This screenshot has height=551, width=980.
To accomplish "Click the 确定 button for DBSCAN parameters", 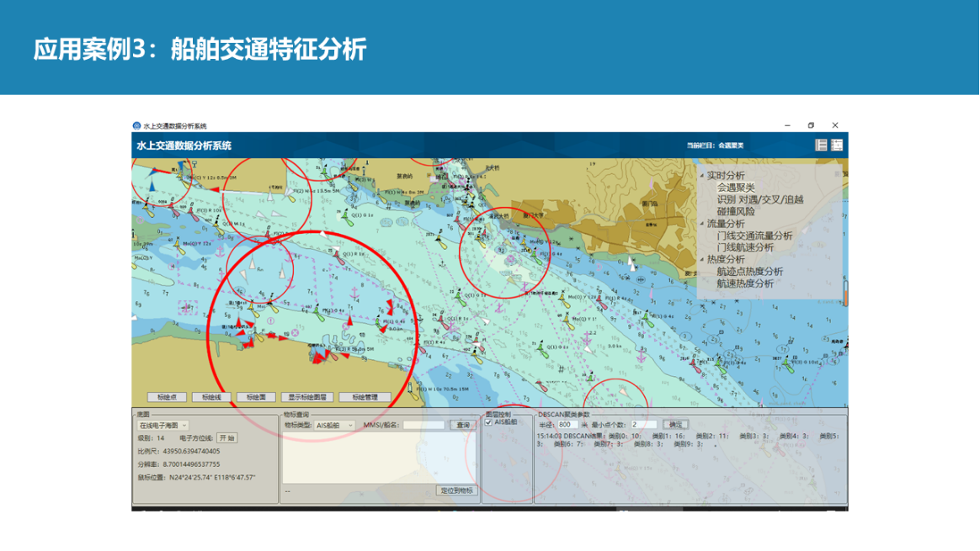I will pyautogui.click(x=675, y=425).
